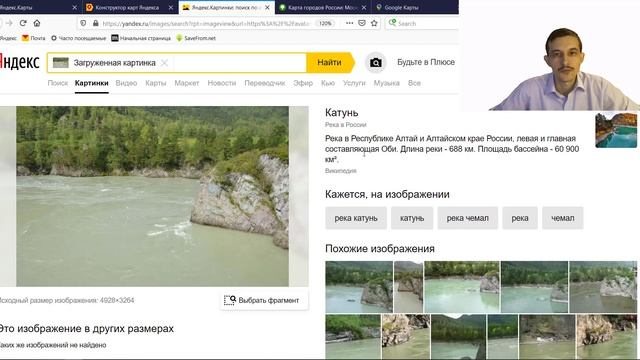This screenshot has width=640, height=360.
Task: Close the Yandex Maps tab
Action: click(74, 7)
